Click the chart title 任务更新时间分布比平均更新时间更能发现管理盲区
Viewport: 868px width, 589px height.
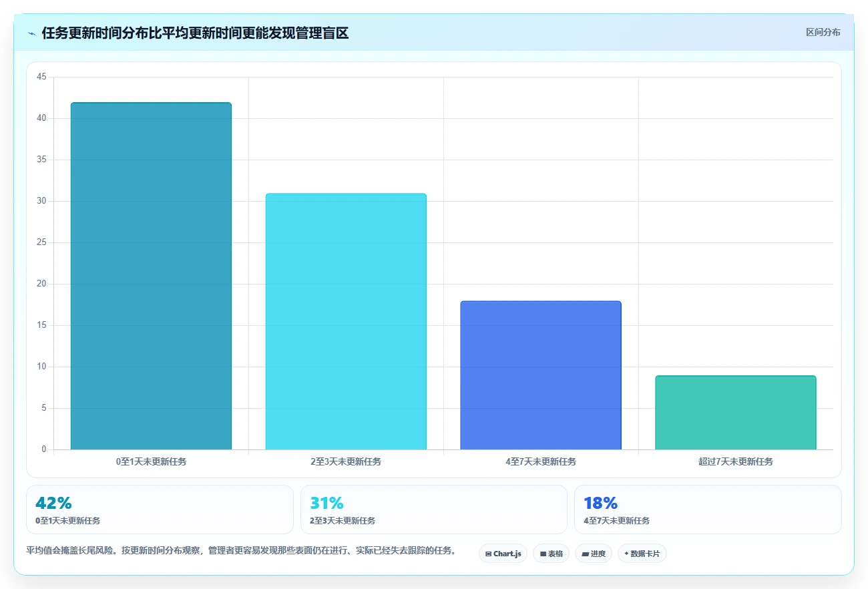click(x=195, y=33)
